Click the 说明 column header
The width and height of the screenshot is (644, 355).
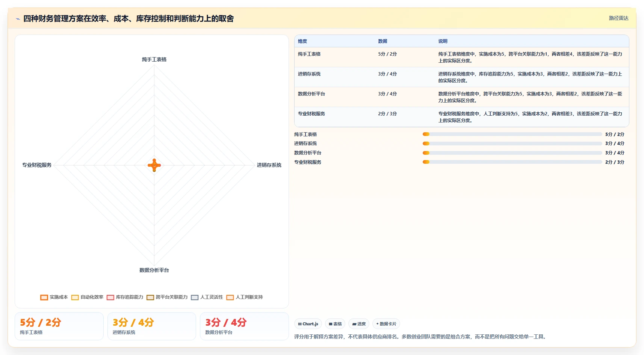pos(443,41)
